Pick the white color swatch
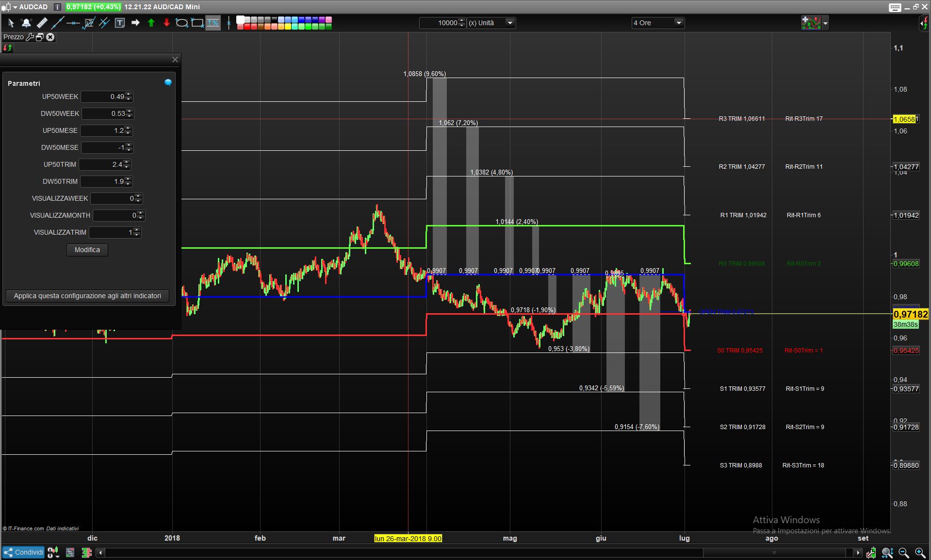The height and width of the screenshot is (560, 931). click(x=241, y=19)
